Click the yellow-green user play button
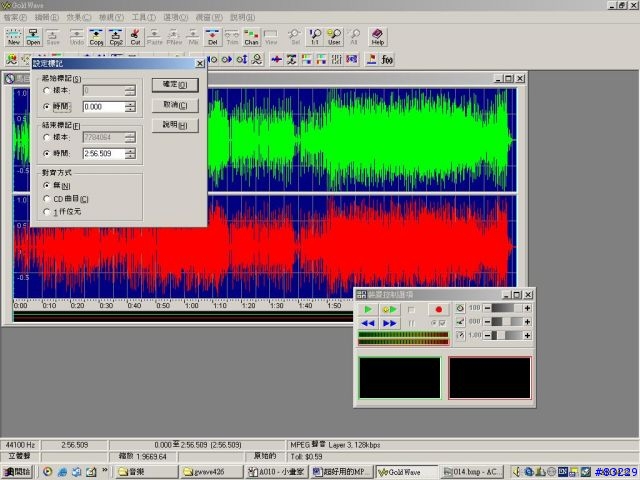The height and width of the screenshot is (480, 640). tap(389, 309)
